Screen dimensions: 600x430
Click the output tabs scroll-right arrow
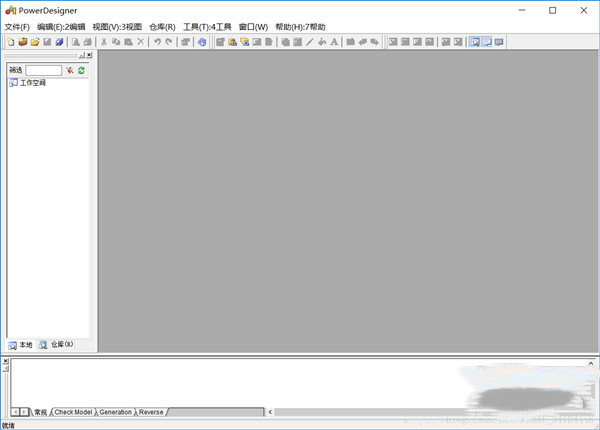pos(24,412)
